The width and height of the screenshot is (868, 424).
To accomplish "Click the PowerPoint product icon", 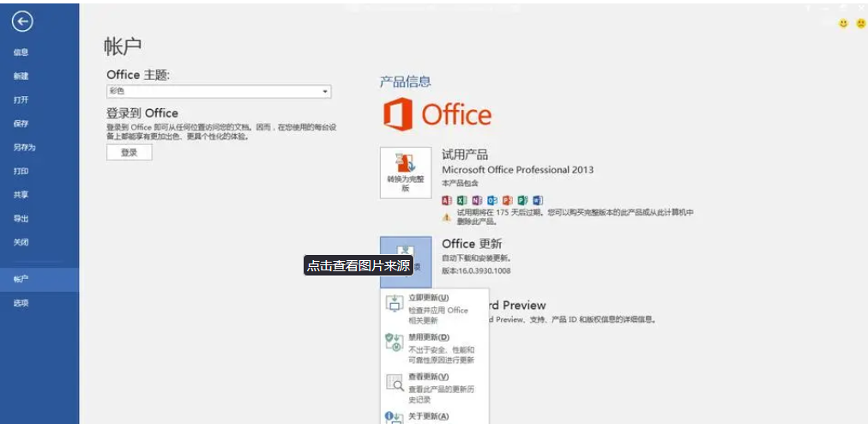I will click(x=508, y=201).
